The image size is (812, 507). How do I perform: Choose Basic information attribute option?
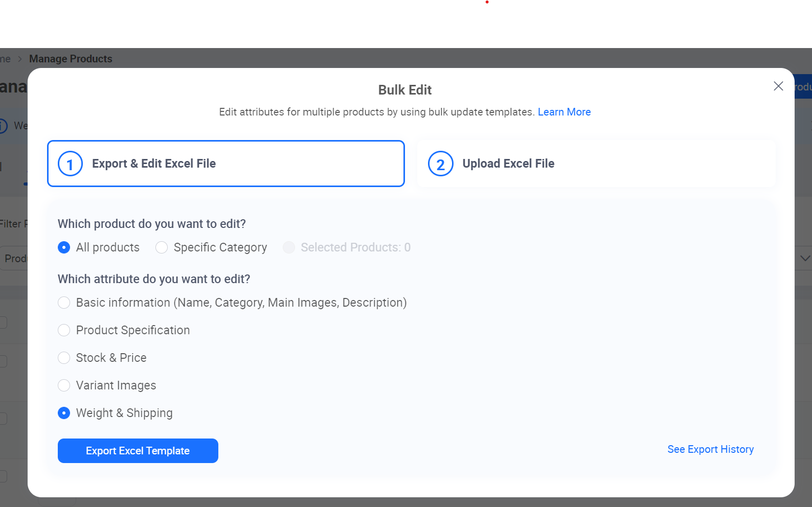[64, 303]
